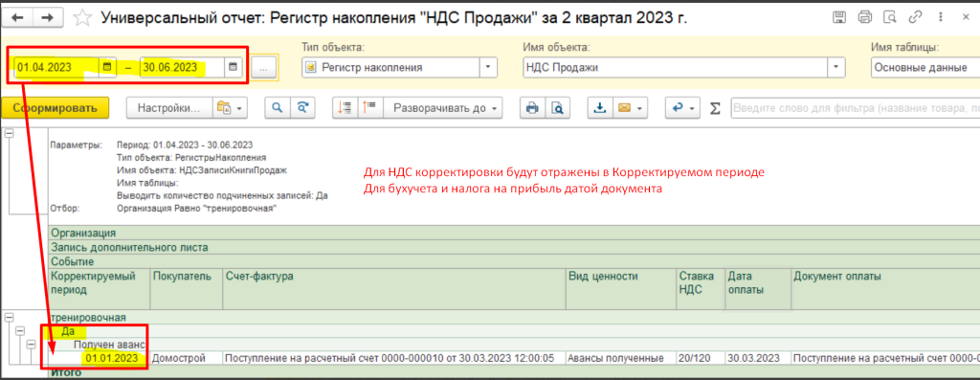Send report by email with envelope icon
980x380 pixels.
click(624, 107)
